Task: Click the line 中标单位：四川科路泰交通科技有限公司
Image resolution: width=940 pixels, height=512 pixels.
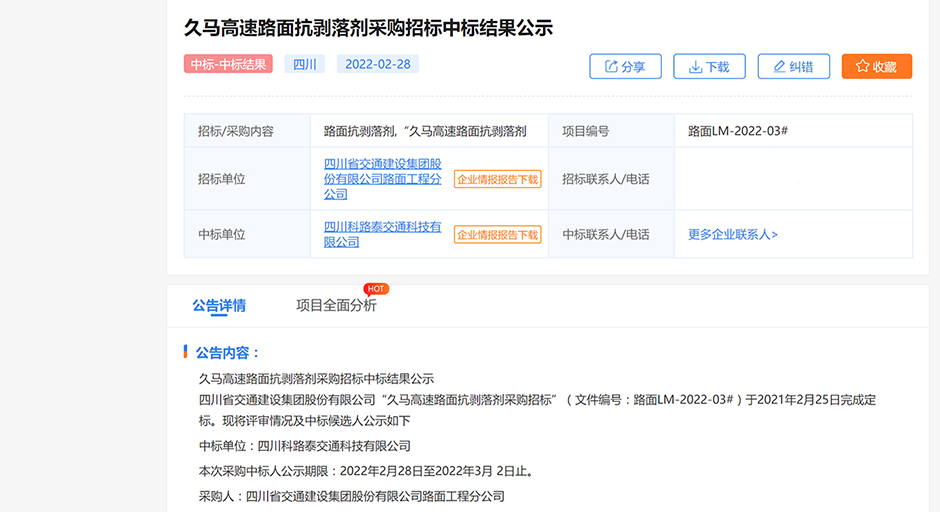Action: click(x=305, y=446)
